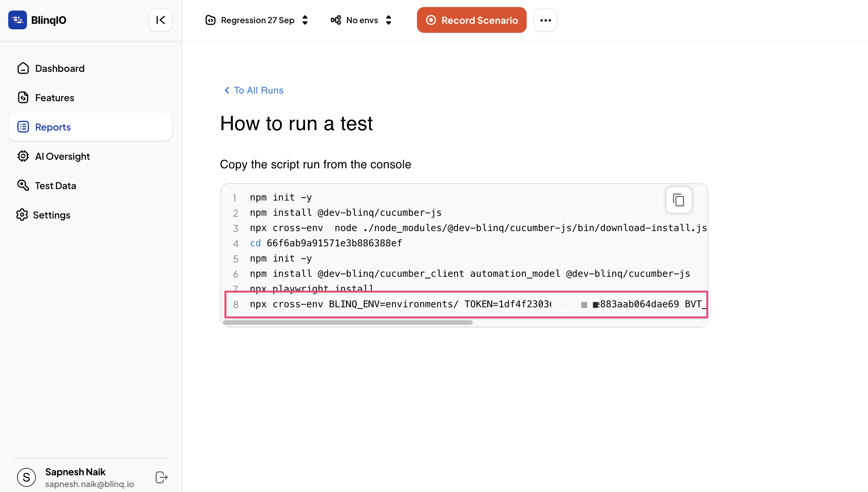Open AI Oversight section
Screen dimensions: 868x492
click(90, 157)
